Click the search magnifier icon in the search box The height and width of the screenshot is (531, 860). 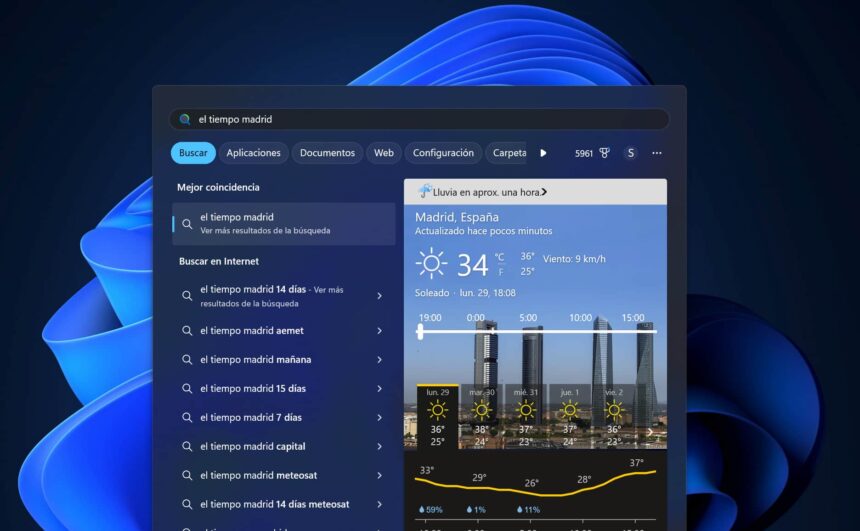(185, 119)
